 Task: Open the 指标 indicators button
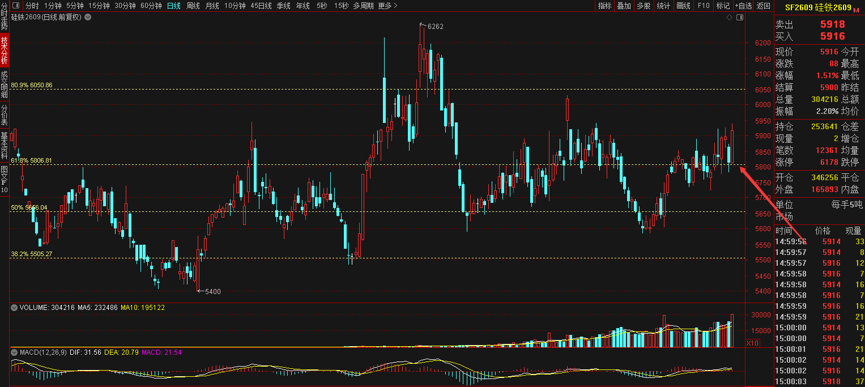click(x=605, y=6)
